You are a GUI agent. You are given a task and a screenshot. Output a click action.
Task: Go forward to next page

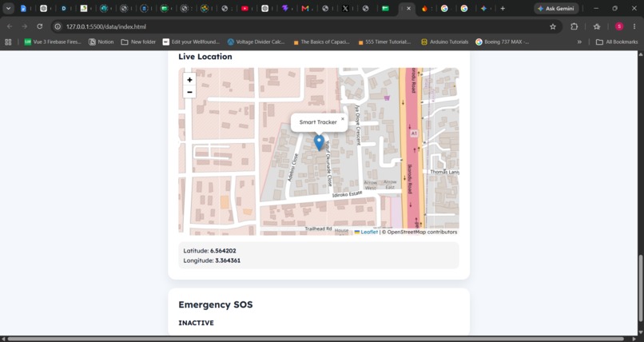coord(25,26)
